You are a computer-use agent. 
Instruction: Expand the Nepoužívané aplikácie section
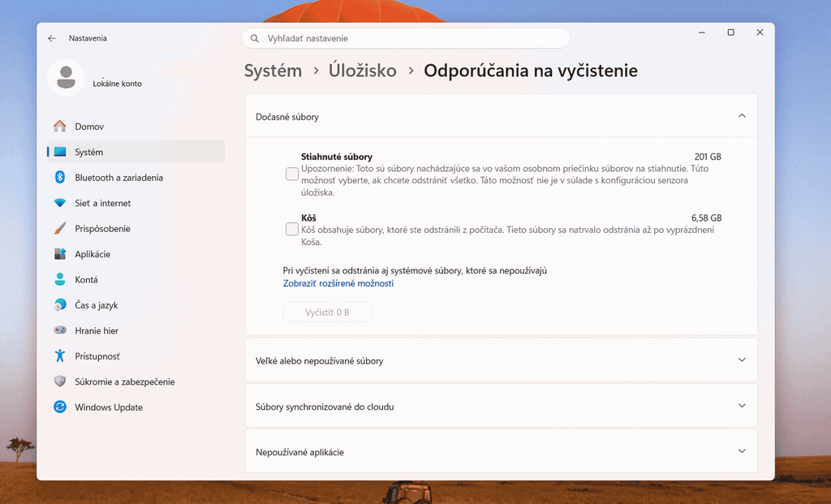click(502, 451)
